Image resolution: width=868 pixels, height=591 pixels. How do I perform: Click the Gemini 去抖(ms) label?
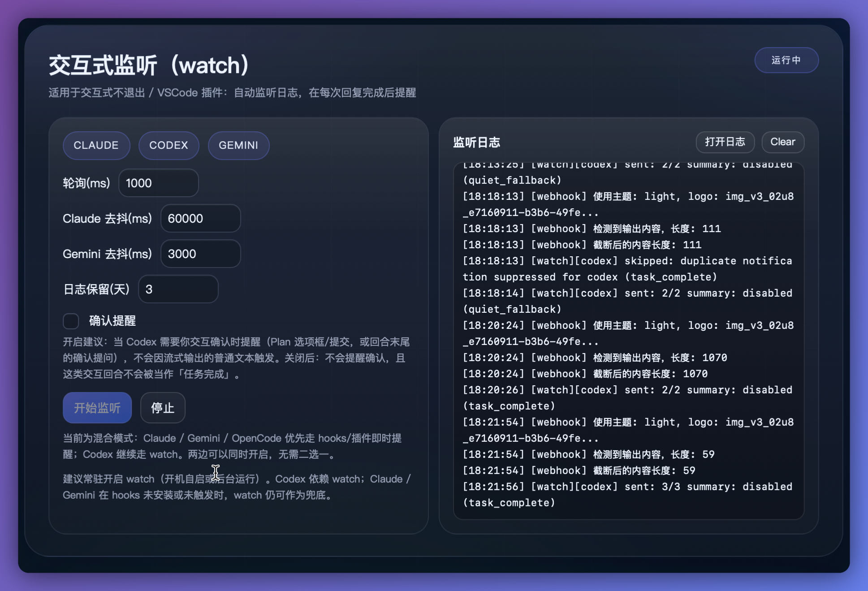click(x=107, y=254)
